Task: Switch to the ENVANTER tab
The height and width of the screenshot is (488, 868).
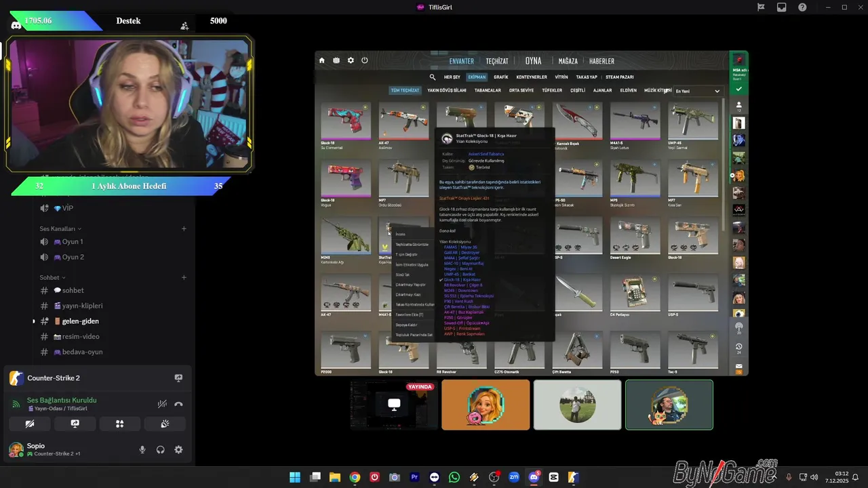Action: coord(462,61)
